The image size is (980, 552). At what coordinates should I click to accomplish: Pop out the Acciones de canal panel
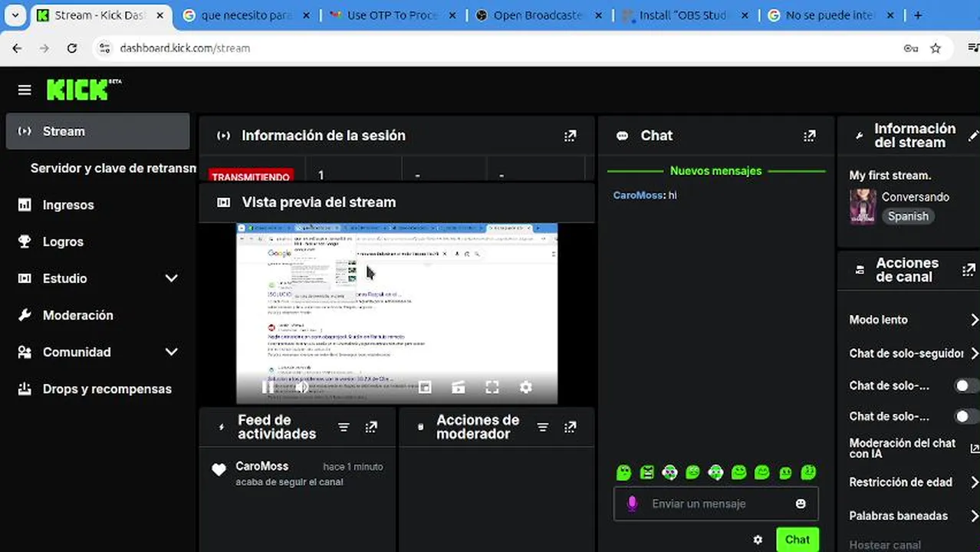click(968, 270)
